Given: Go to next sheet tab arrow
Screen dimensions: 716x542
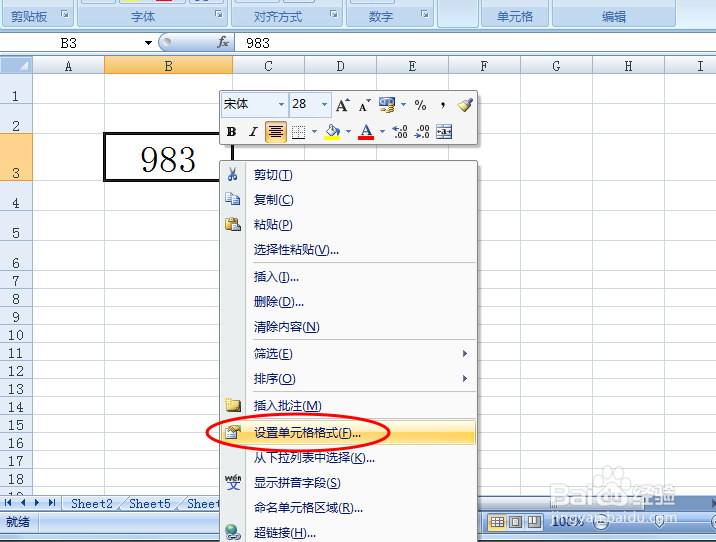Looking at the screenshot, I should tap(37, 503).
